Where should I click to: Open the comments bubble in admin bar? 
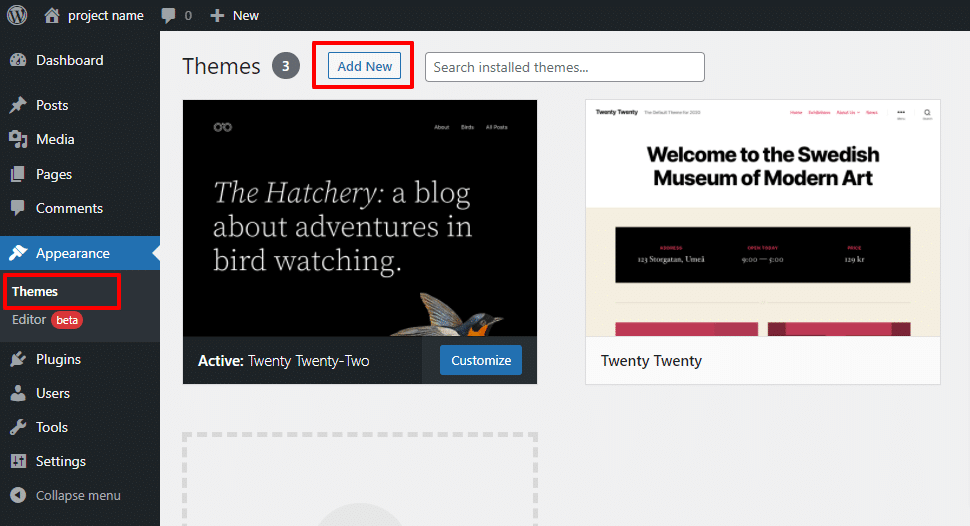(x=168, y=15)
